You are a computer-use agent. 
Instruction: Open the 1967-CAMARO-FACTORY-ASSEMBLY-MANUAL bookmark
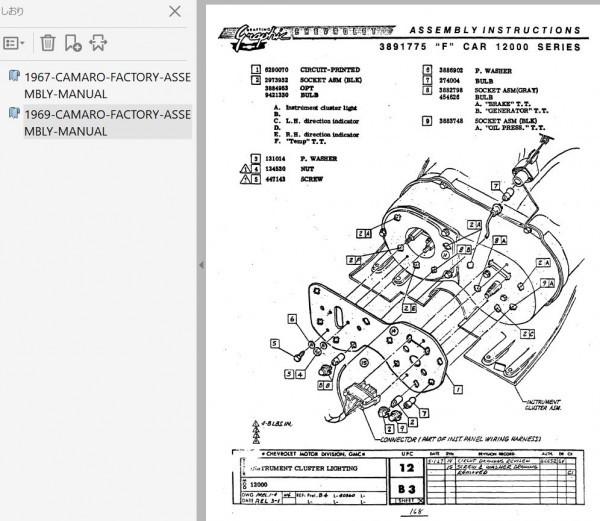pos(108,85)
